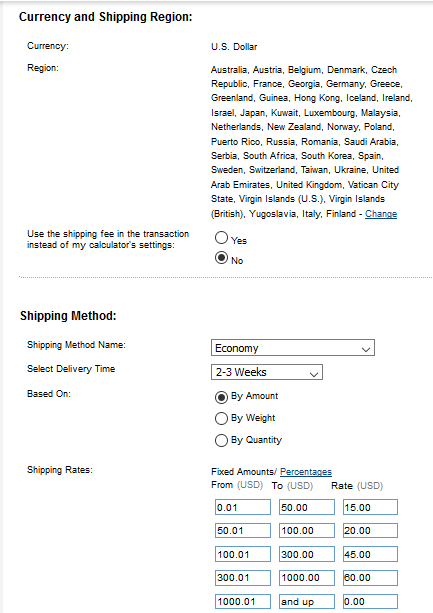Image resolution: width=433 pixels, height=613 pixels.
Task: Select the Yes radio button for transaction shipping fee
Action: coord(221,238)
